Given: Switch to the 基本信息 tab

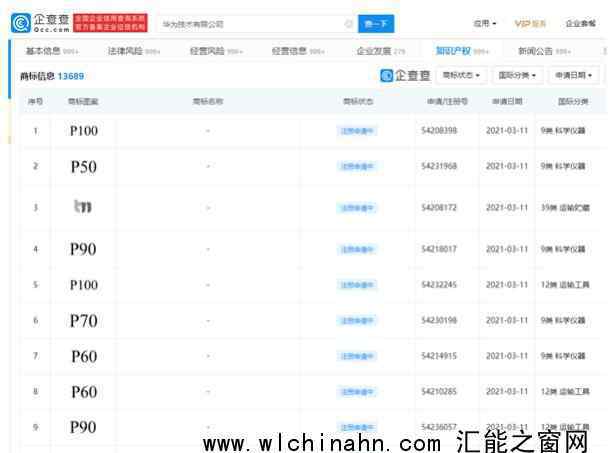Looking at the screenshot, I should 52,51.
